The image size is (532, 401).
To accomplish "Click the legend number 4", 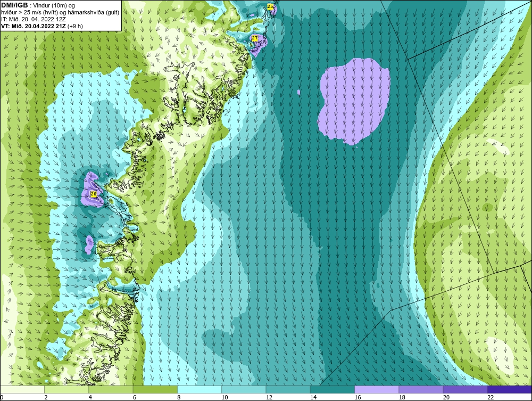I will point(90,398).
